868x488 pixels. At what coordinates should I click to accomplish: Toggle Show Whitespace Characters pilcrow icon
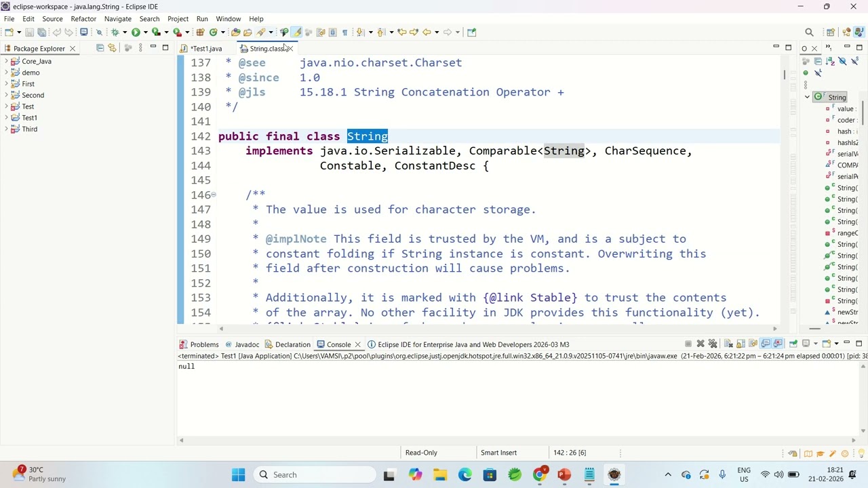click(x=344, y=32)
